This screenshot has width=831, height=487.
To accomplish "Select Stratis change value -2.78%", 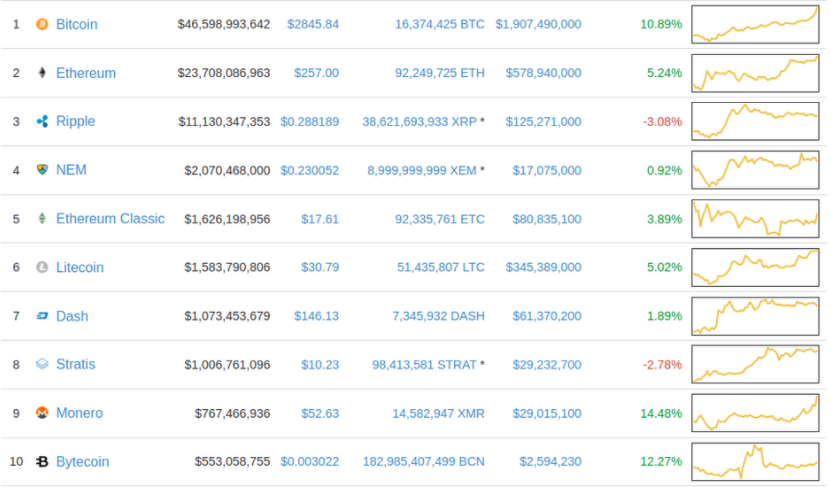I will click(x=662, y=365).
